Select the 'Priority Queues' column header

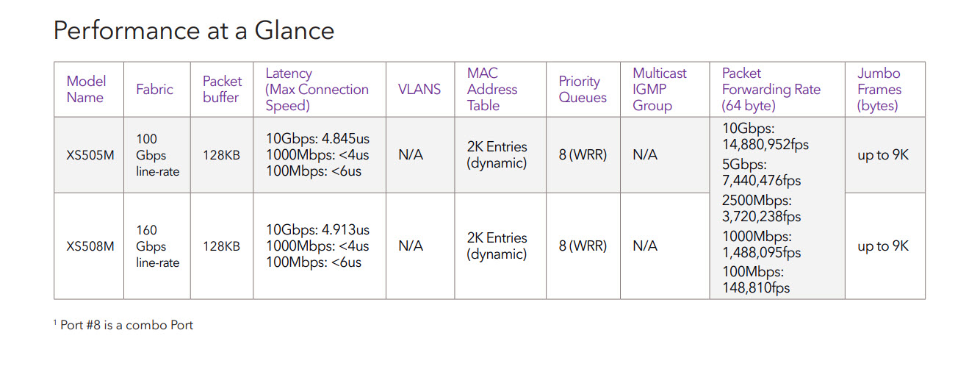(583, 89)
